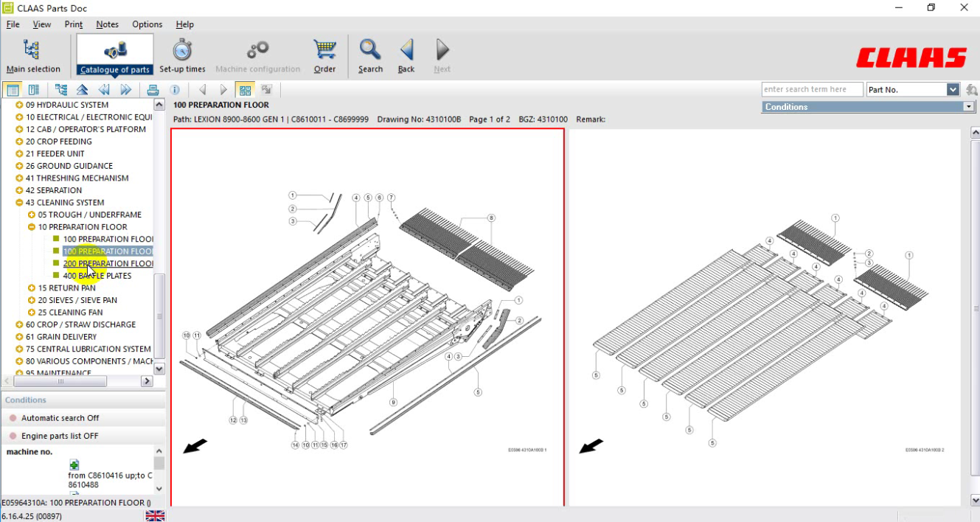Click the E05964310A status bar text
Viewport: 980px width, 522px height.
click(76, 503)
